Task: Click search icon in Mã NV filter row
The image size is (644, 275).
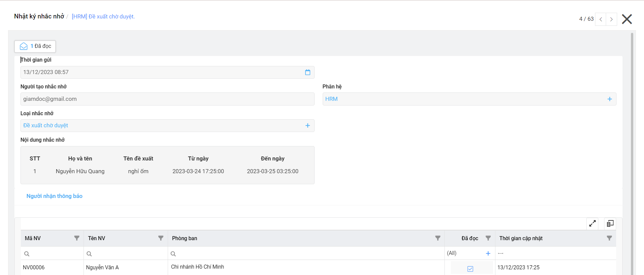Action: pos(27,254)
